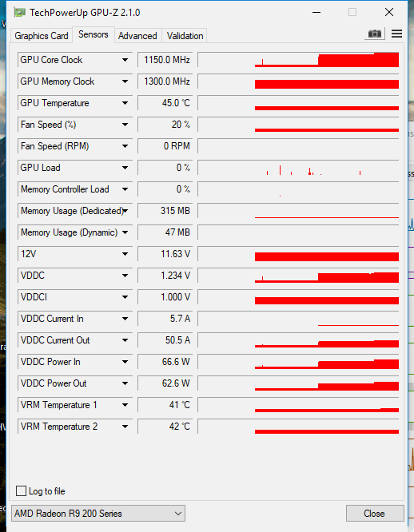Click the 11.63 V reading
Viewport: 414px width, 532px height.
pos(165,254)
